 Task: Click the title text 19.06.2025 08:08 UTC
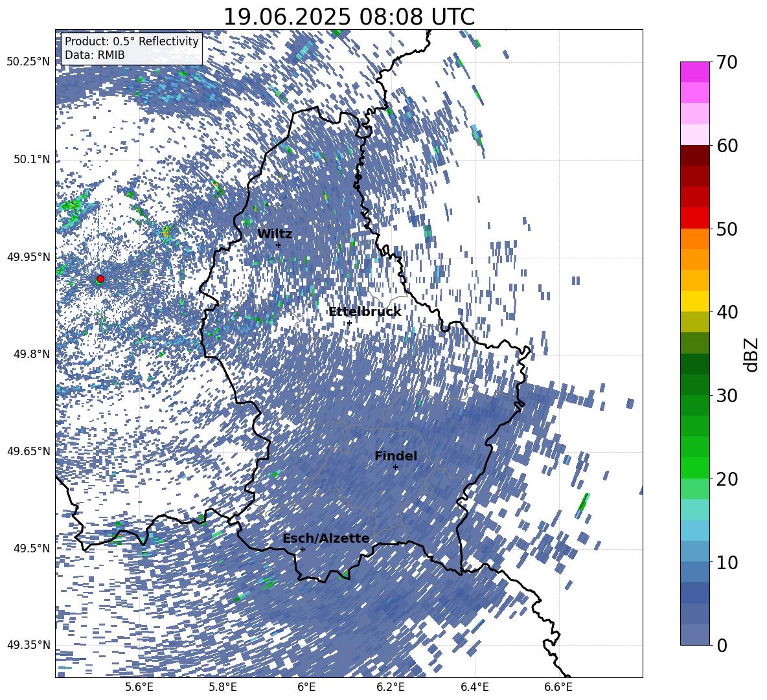(x=349, y=17)
